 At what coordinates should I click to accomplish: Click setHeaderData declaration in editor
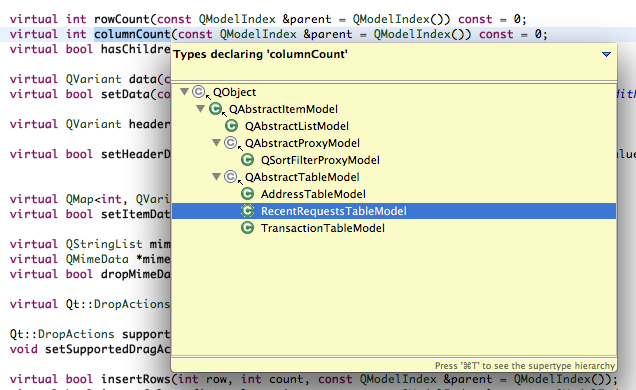135,154
